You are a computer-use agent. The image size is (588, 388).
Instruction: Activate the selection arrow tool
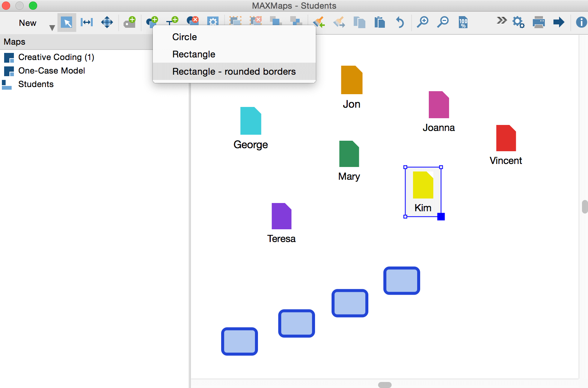[67, 23]
